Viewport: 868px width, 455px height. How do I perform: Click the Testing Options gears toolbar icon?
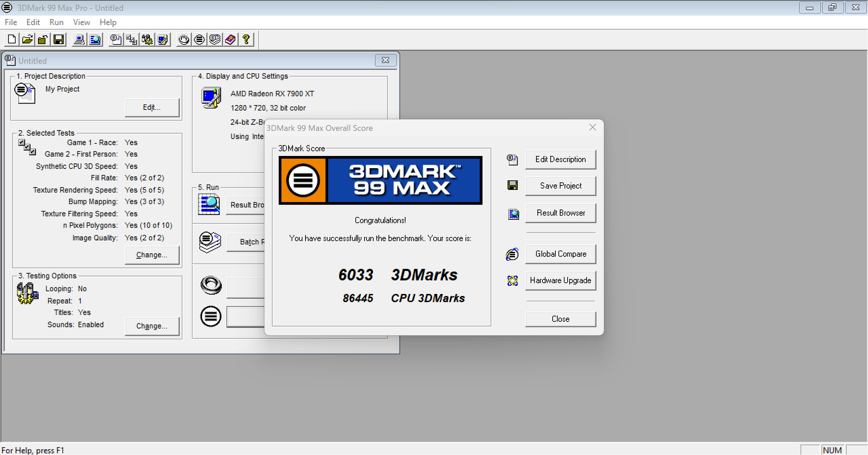coord(147,40)
